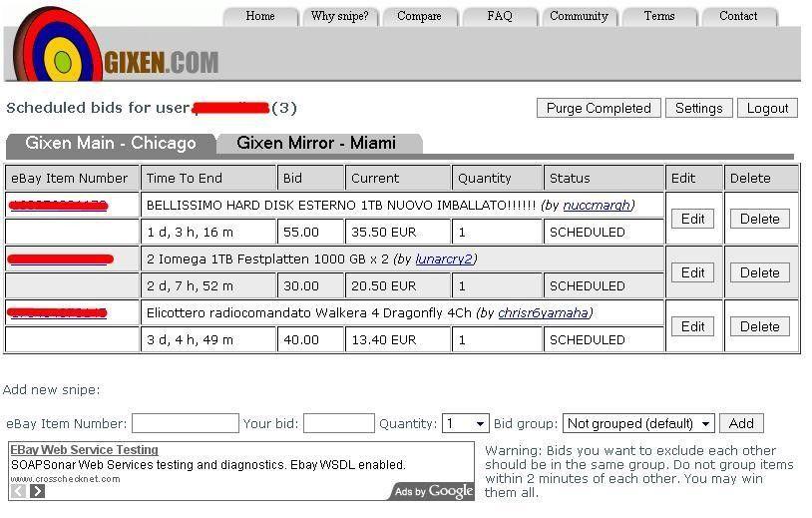Go to next ad arrow
The image size is (812, 518).
click(x=37, y=491)
